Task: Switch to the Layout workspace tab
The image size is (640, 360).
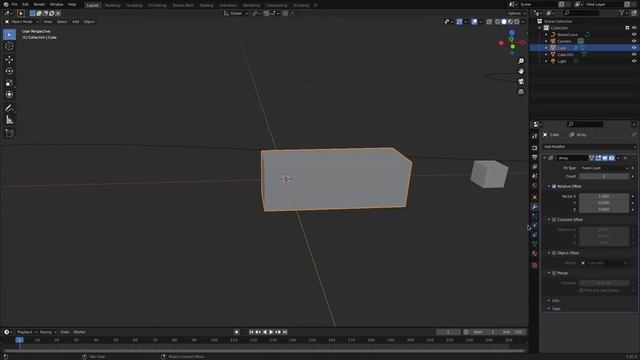Action: click(93, 5)
